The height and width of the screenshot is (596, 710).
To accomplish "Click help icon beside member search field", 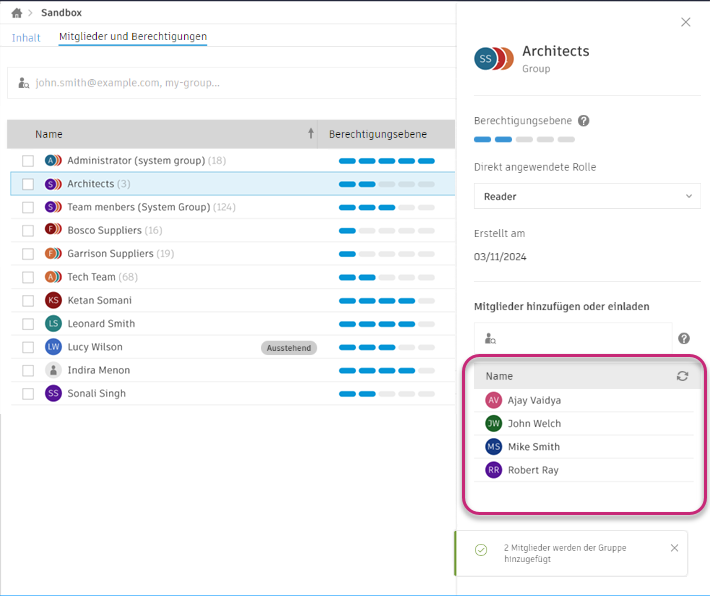I will pos(684,339).
